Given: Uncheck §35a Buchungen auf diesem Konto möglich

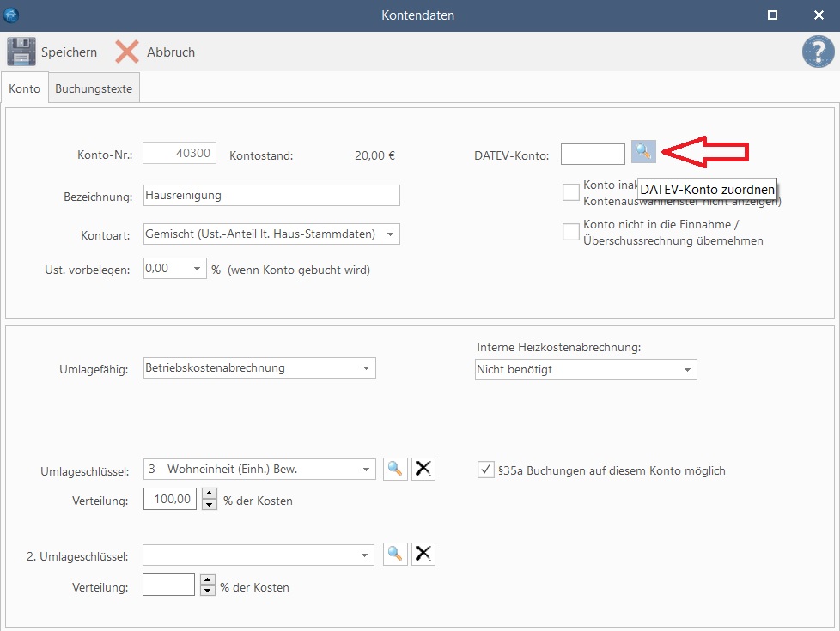Looking at the screenshot, I should [x=485, y=470].
